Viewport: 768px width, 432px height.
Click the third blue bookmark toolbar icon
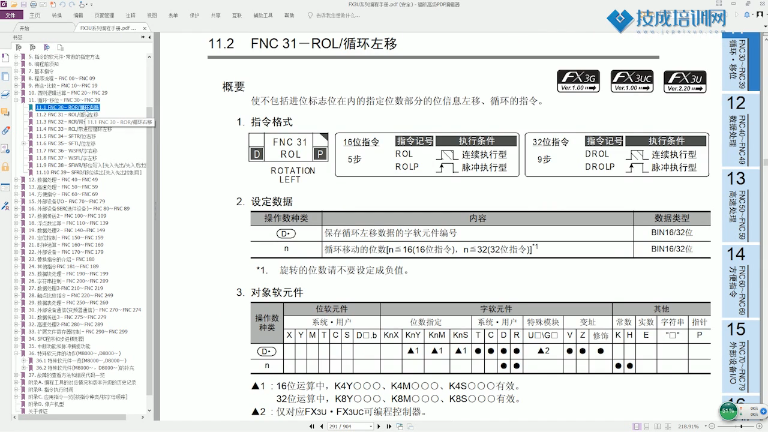pos(47,48)
